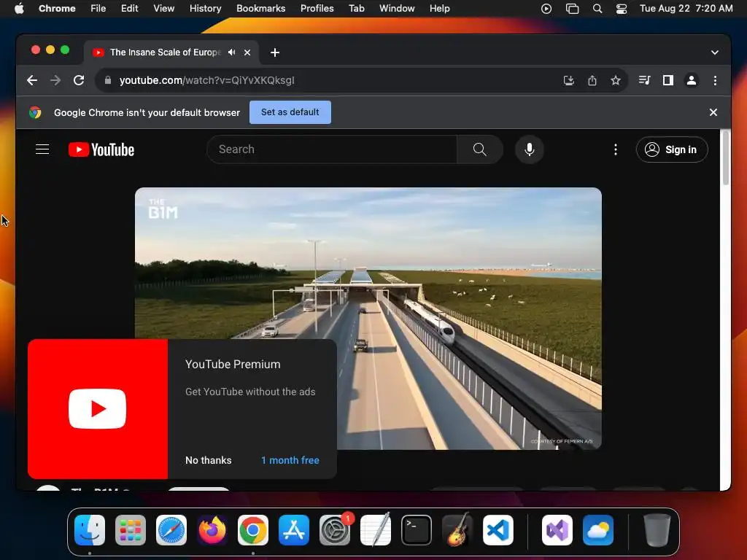
Task: View site info via lock icon
Action: 108,80
